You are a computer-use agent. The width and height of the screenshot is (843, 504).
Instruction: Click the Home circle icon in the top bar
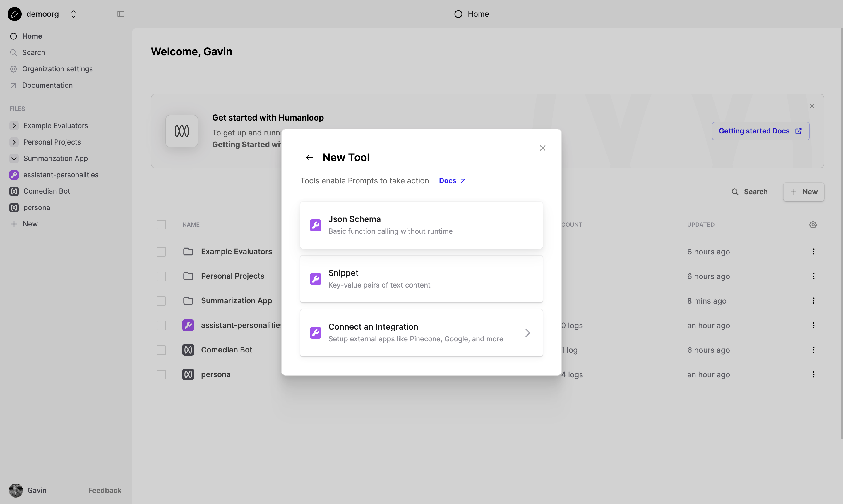coord(458,14)
